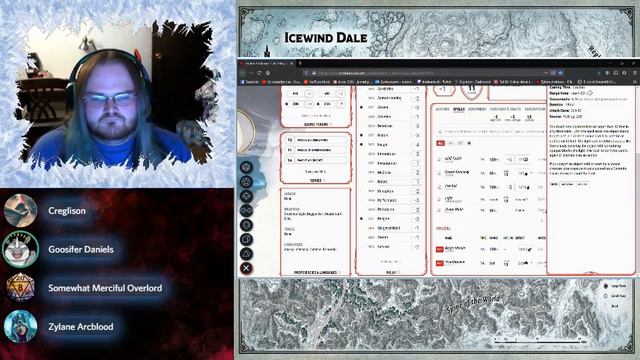Select the Stealth skill
Image resolution: width=640 pixels, height=360 pixels.
click(x=383, y=237)
